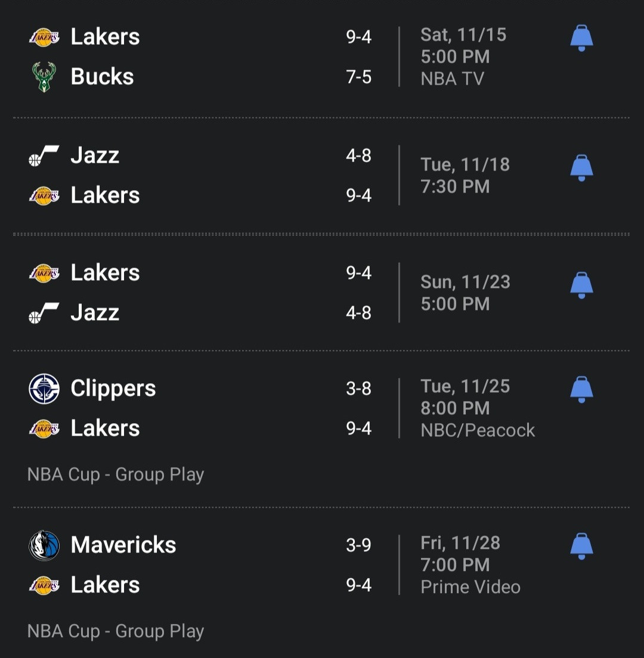This screenshot has width=644, height=658.
Task: Toggle the reminder bell for Sun 11/23 game
Action: click(x=581, y=285)
